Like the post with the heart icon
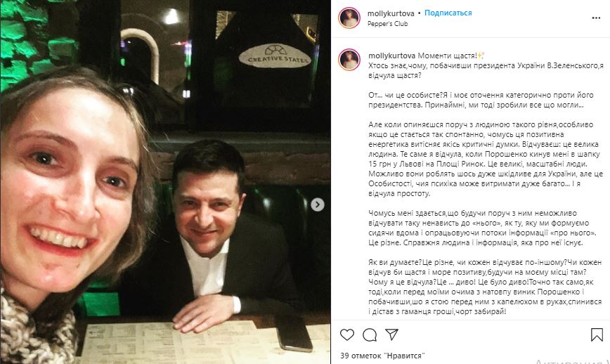Screen dimensions: 610x364 pyautogui.click(x=347, y=334)
